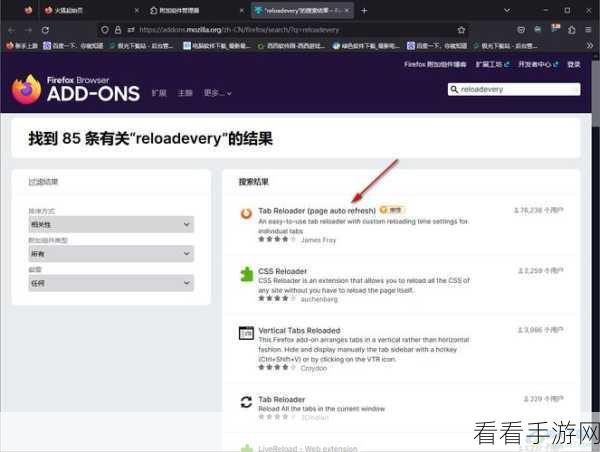Image resolution: width=600 pixels, height=452 pixels.
Task: Open the 主题 navigation link
Action: coord(185,93)
